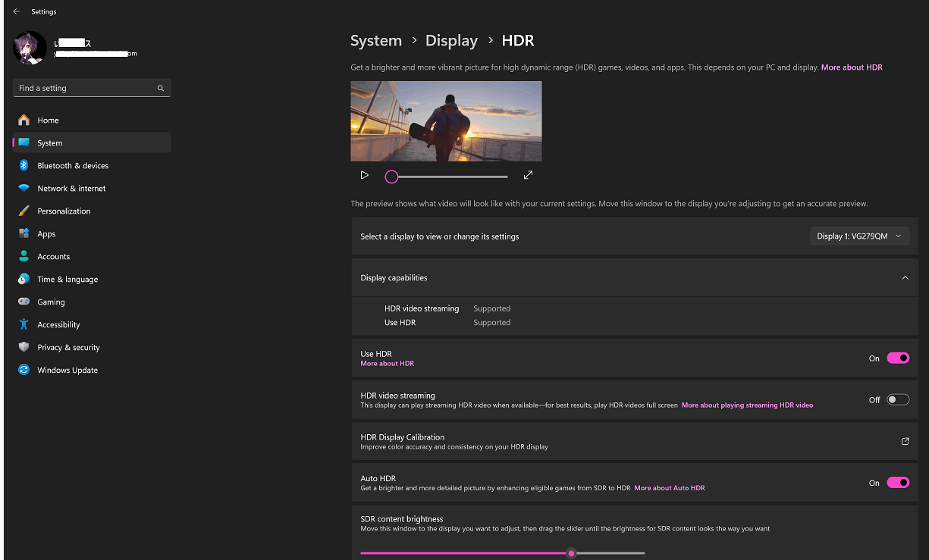
Task: Open the display selection dropdown
Action: [x=859, y=235]
